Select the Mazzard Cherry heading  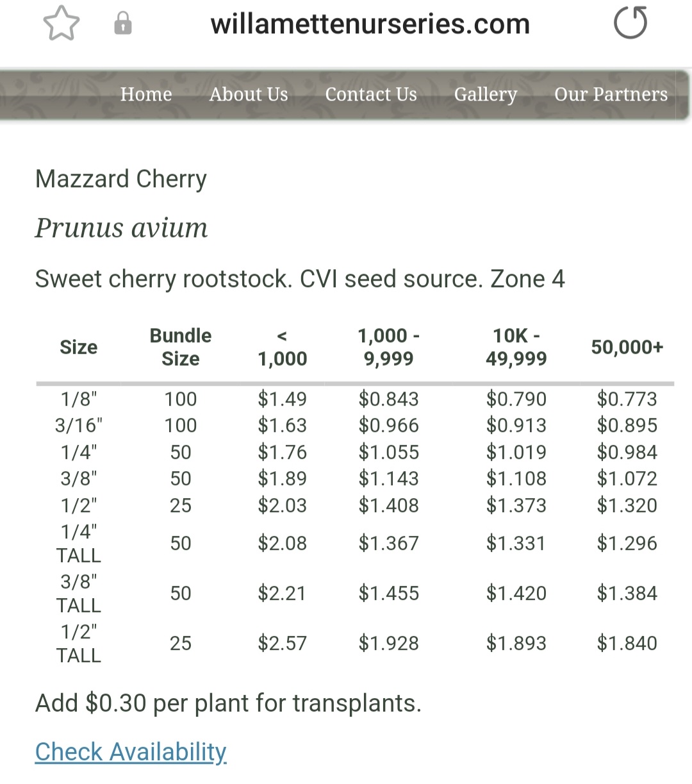[121, 179]
